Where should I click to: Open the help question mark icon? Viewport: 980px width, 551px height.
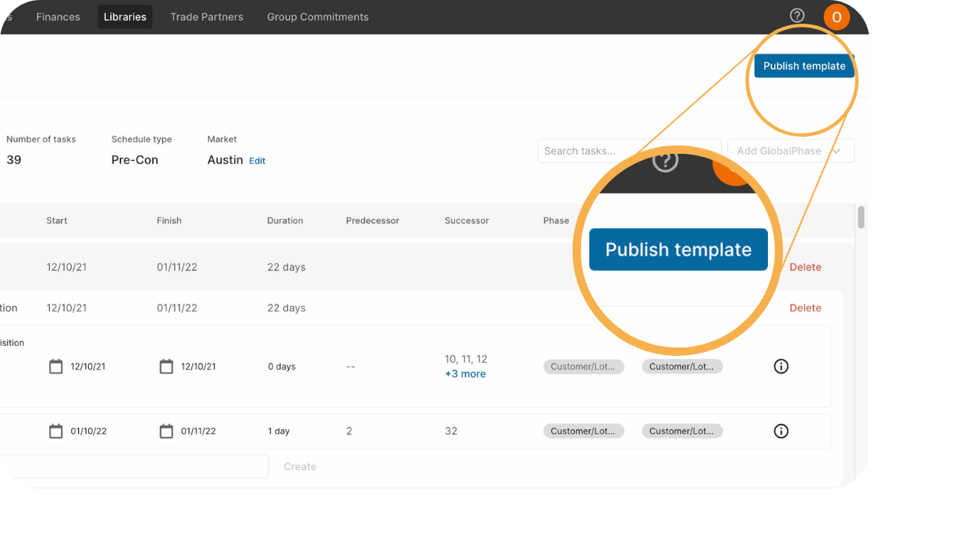[797, 16]
